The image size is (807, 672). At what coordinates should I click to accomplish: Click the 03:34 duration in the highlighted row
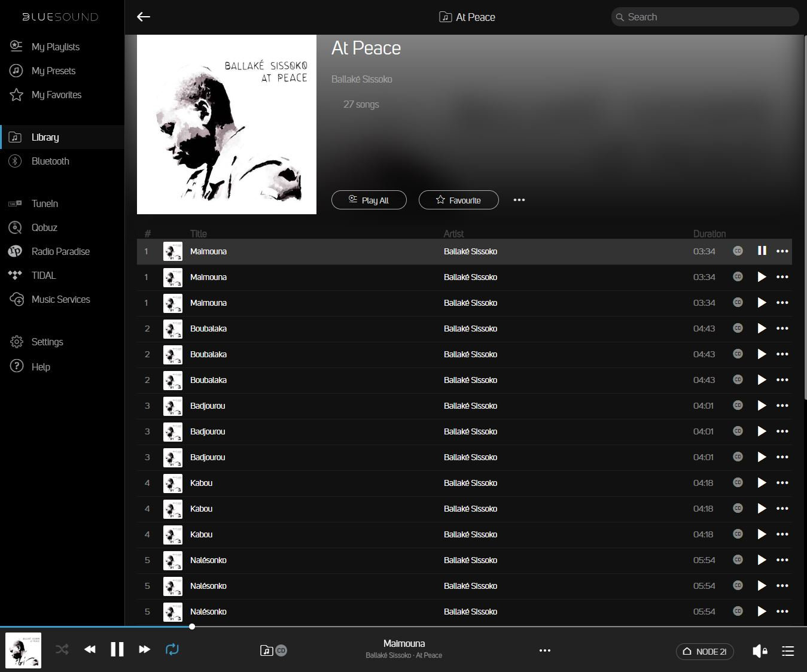tap(704, 251)
